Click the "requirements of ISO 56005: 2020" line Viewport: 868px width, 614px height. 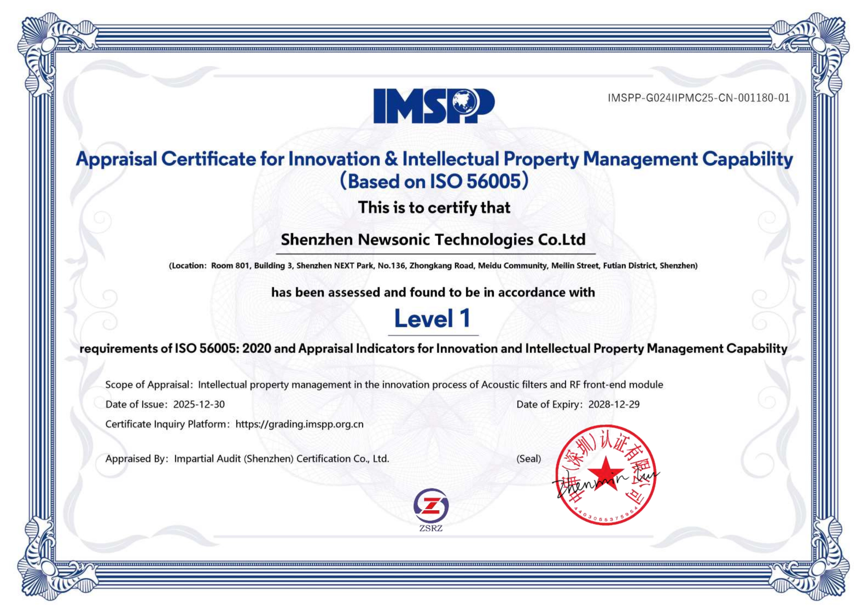(434, 348)
